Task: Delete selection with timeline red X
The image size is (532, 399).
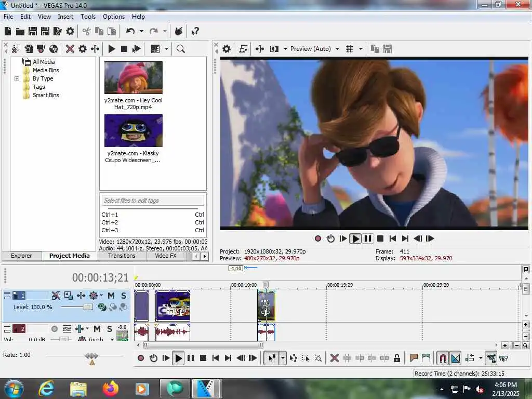Action: [x=334, y=358]
